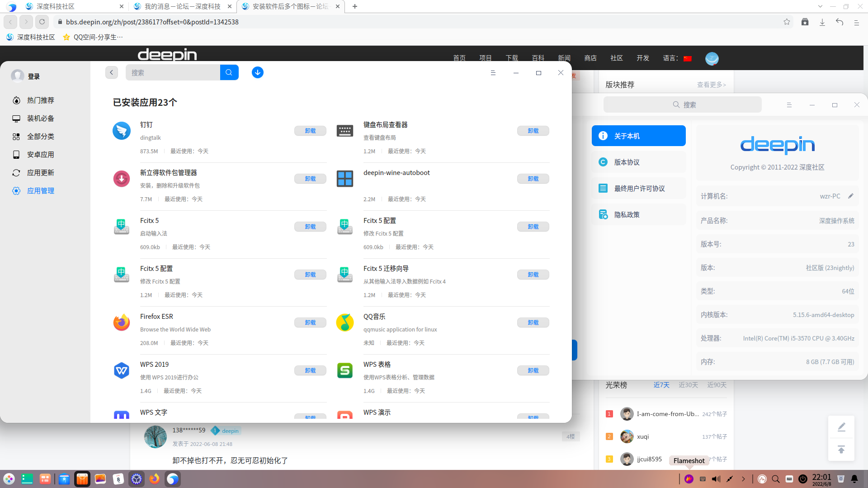Click the 5.15.6-amd64-desktop kernel version text
The width and height of the screenshot is (868, 488).
[x=823, y=315]
